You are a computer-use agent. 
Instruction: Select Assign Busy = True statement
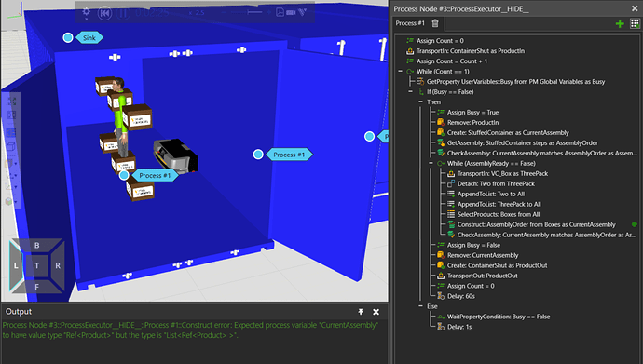(x=472, y=113)
